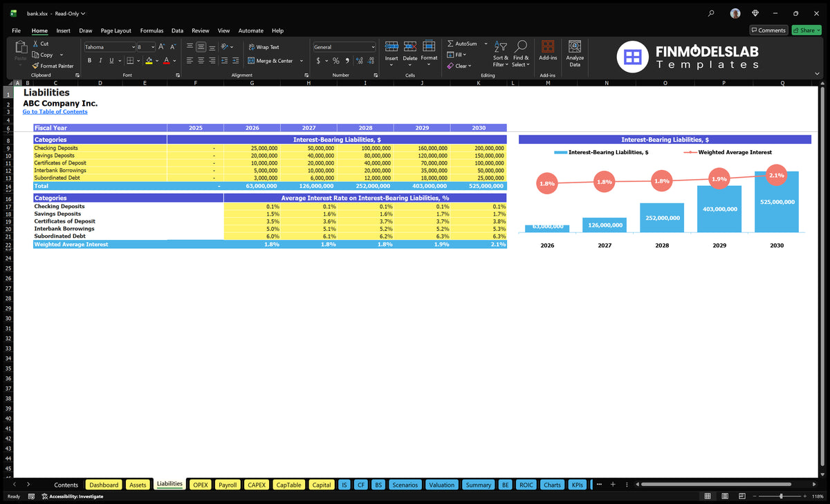The width and height of the screenshot is (830, 504).
Task: Apply percent style formatting
Action: coord(336,61)
